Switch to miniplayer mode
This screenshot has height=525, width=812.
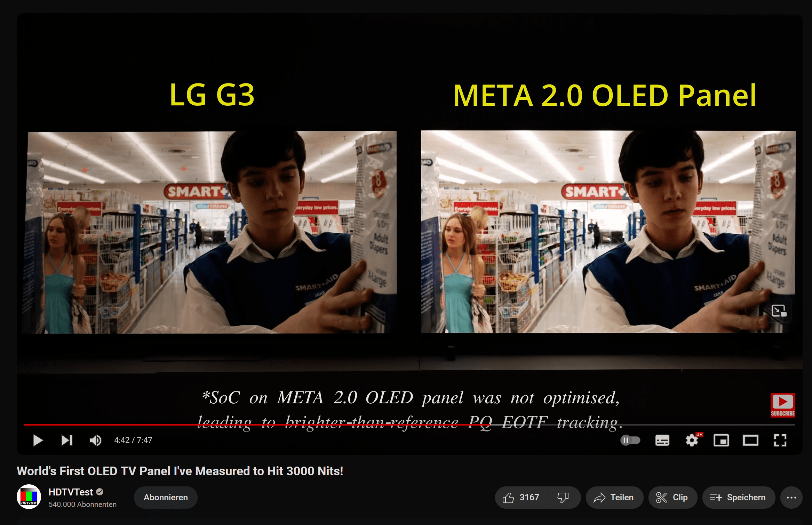coord(721,441)
